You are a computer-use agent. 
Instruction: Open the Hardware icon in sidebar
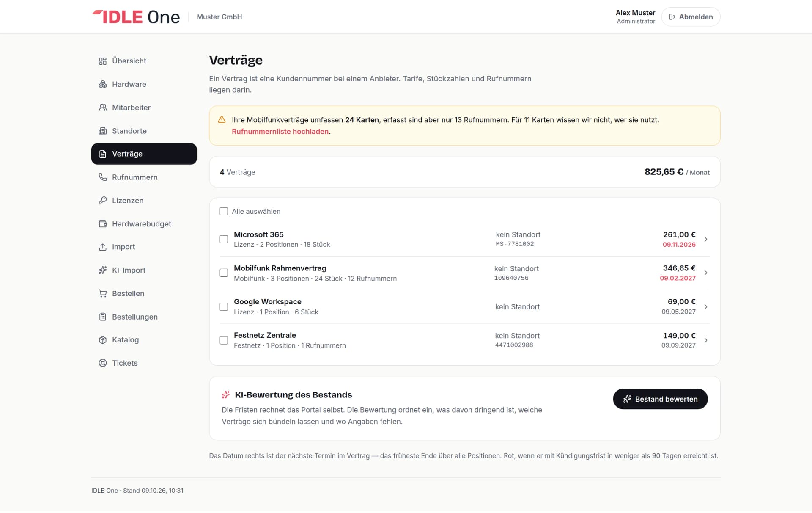(x=103, y=84)
